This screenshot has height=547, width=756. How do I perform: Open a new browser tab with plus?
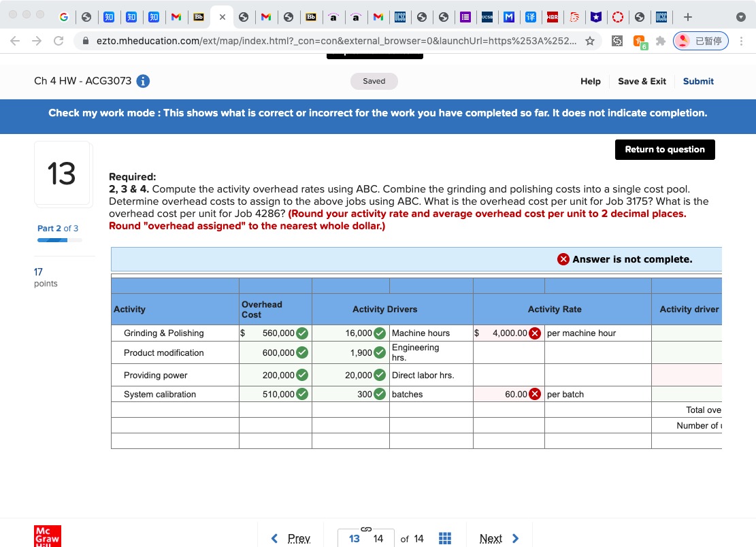pyautogui.click(x=688, y=18)
